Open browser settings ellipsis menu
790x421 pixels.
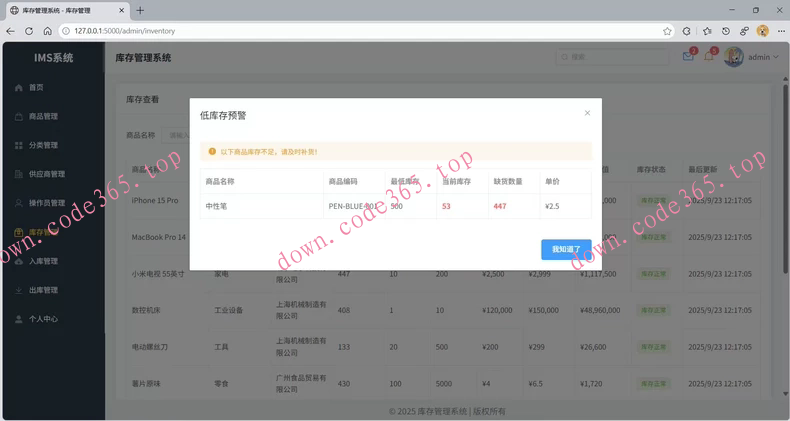click(781, 31)
